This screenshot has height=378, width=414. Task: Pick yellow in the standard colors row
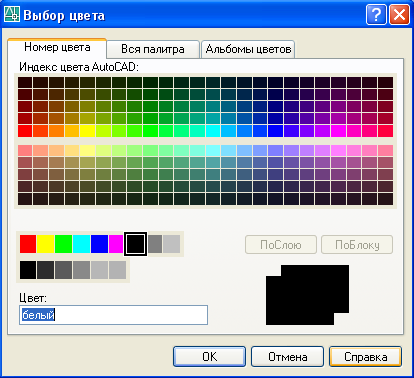pos(45,244)
